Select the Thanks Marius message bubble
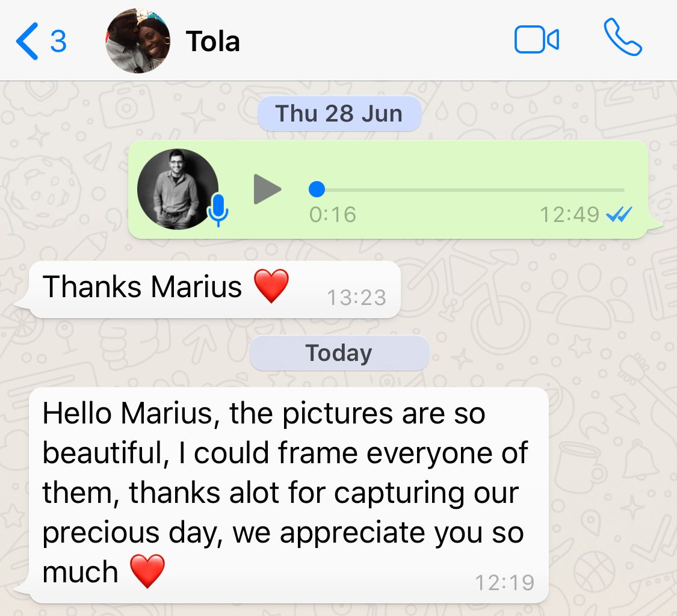The image size is (677, 616). [x=215, y=290]
